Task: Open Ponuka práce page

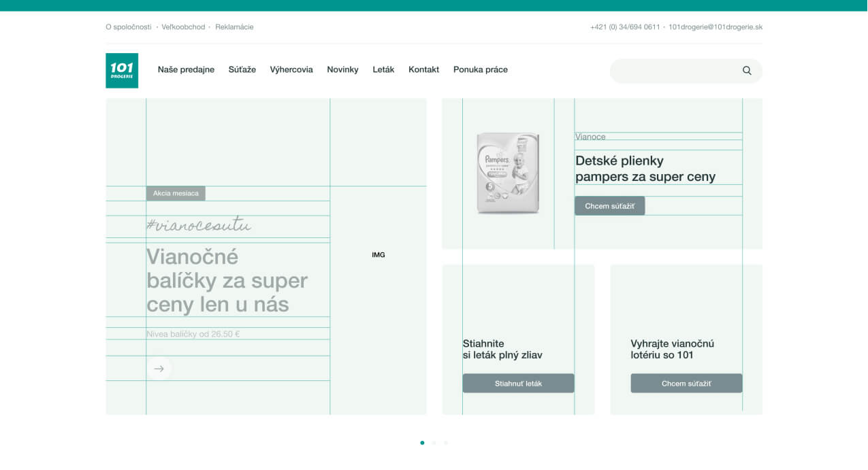Action: (481, 69)
